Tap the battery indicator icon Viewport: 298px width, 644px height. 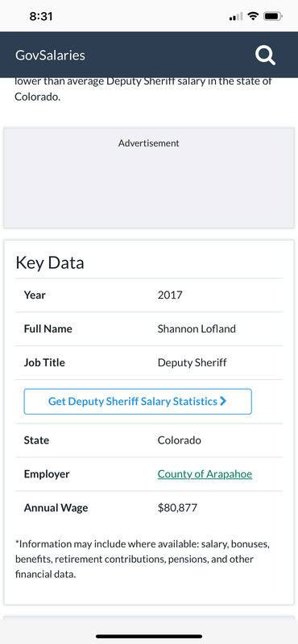point(272,16)
